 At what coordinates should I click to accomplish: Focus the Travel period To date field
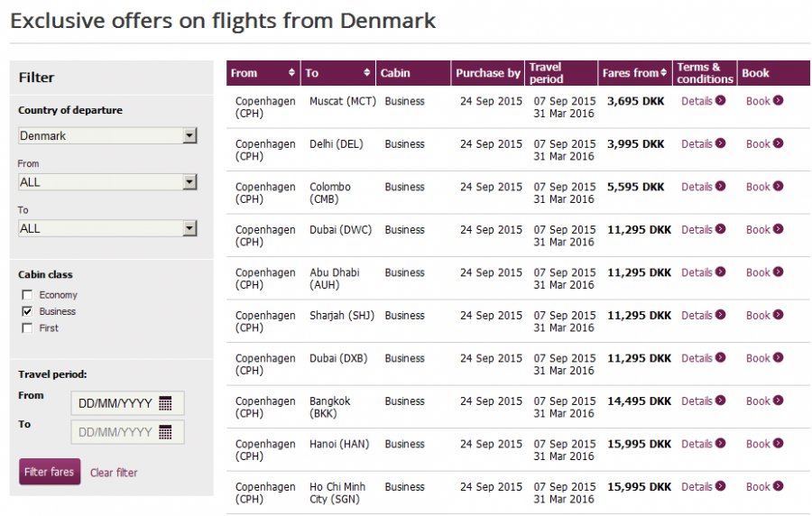tap(127, 432)
